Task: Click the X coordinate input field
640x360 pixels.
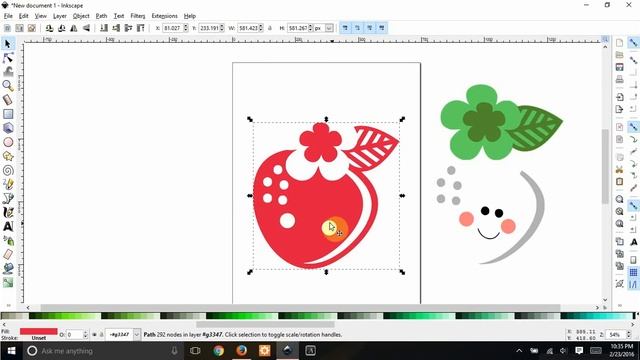Action: 173,28
